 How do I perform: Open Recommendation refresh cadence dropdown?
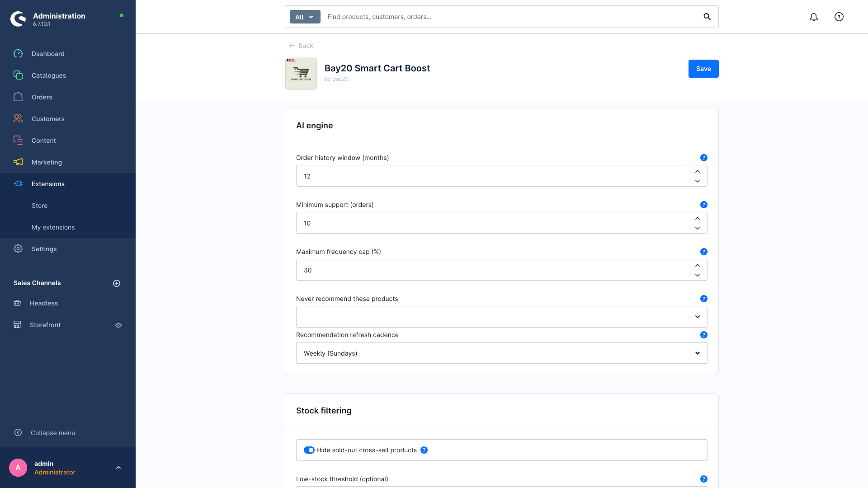pos(502,353)
